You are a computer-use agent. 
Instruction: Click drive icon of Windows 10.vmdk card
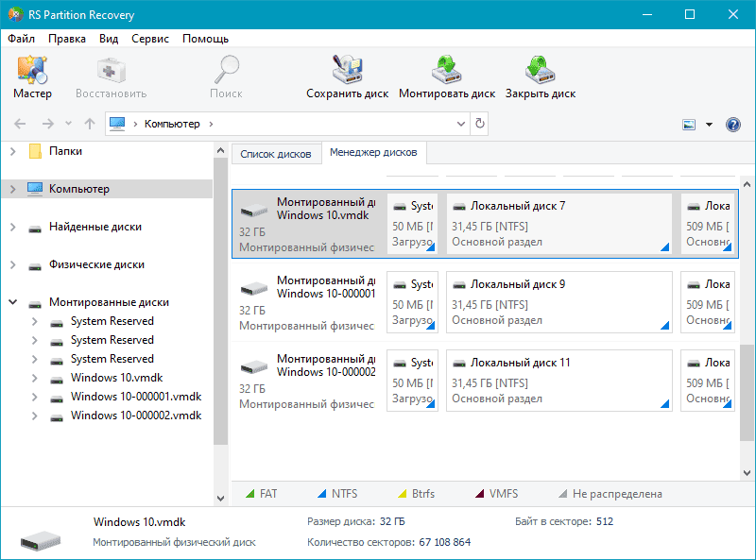(x=254, y=211)
